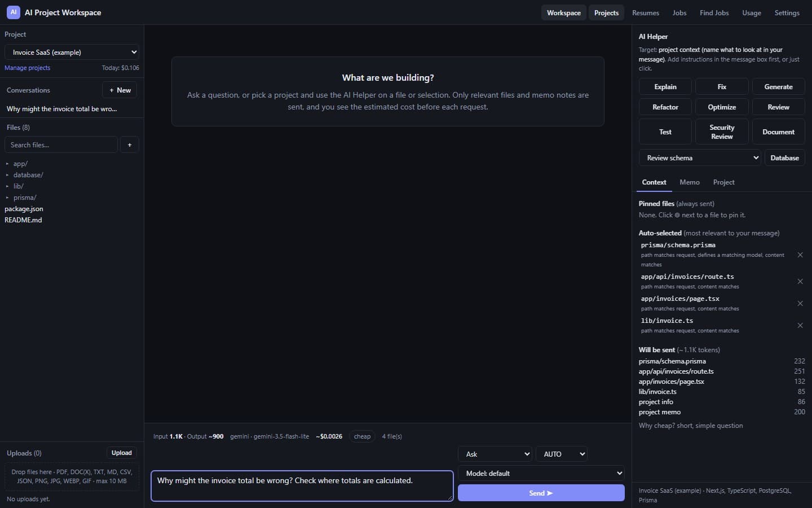This screenshot has width=812, height=508.
Task: Open package.json file
Action: pyautogui.click(x=24, y=209)
